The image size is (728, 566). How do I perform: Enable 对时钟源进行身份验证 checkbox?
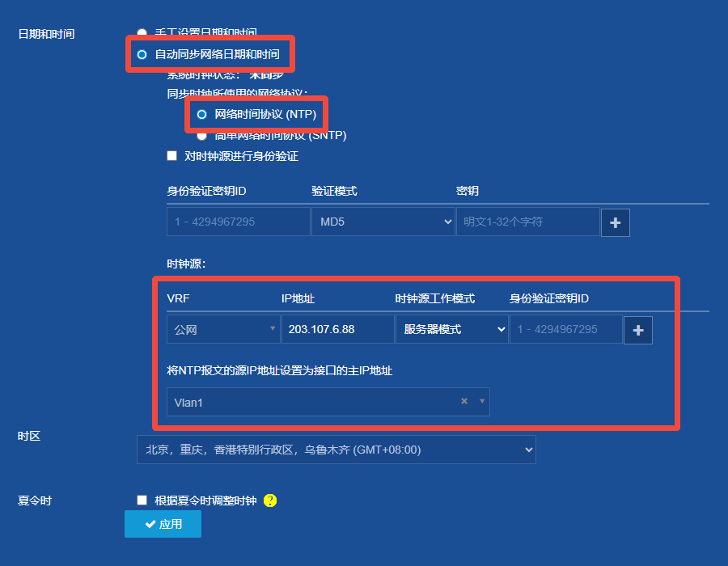point(171,155)
